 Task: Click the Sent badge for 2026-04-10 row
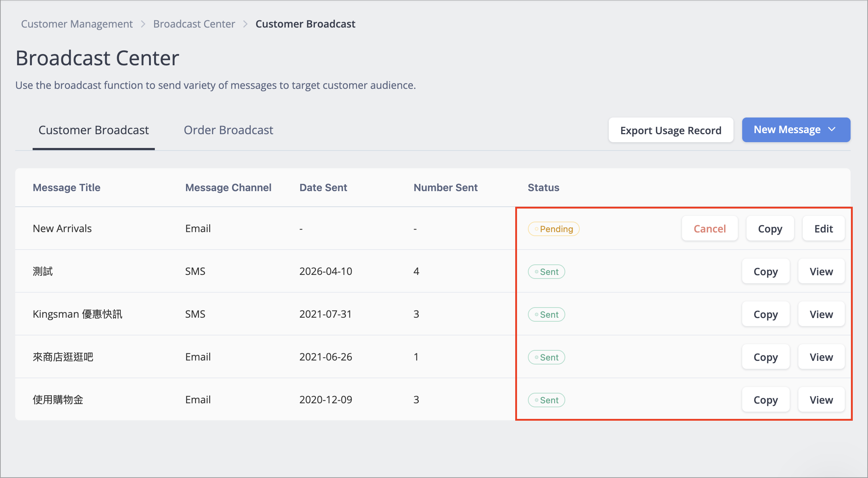pos(546,272)
